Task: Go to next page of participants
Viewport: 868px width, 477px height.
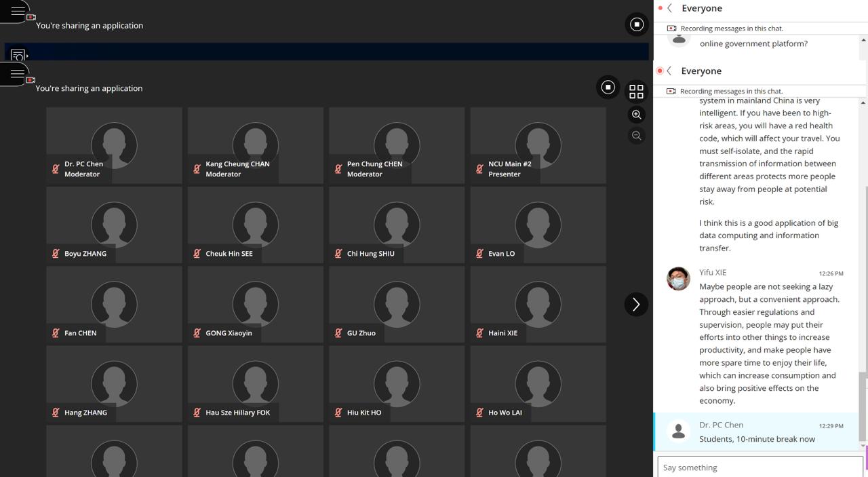Action: click(x=635, y=305)
